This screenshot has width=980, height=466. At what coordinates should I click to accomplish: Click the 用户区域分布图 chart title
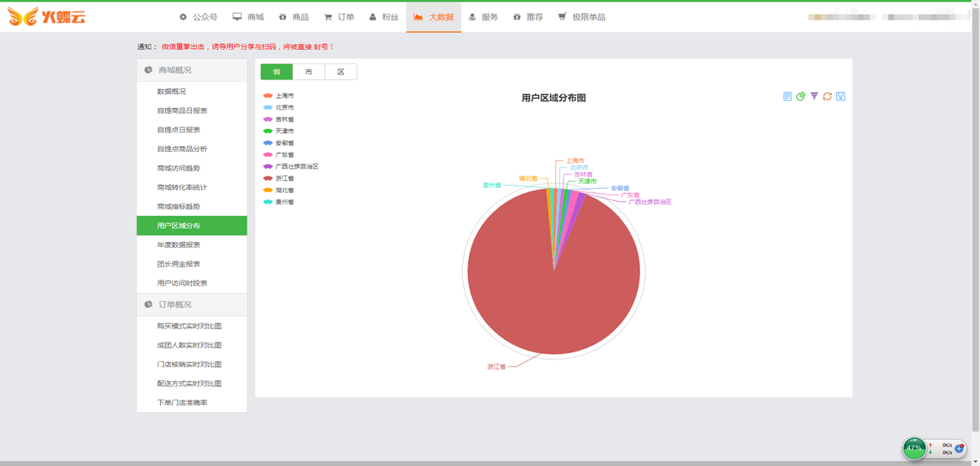(x=554, y=97)
